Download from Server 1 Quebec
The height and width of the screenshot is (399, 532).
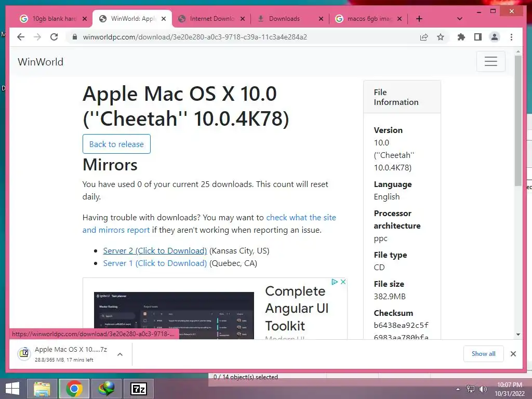point(155,263)
